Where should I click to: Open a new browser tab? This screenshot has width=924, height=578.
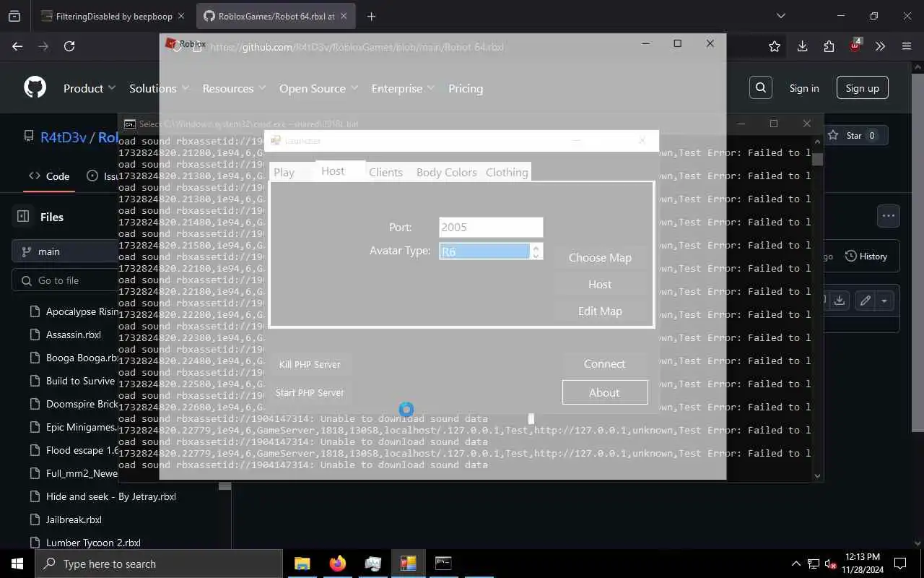(x=371, y=16)
